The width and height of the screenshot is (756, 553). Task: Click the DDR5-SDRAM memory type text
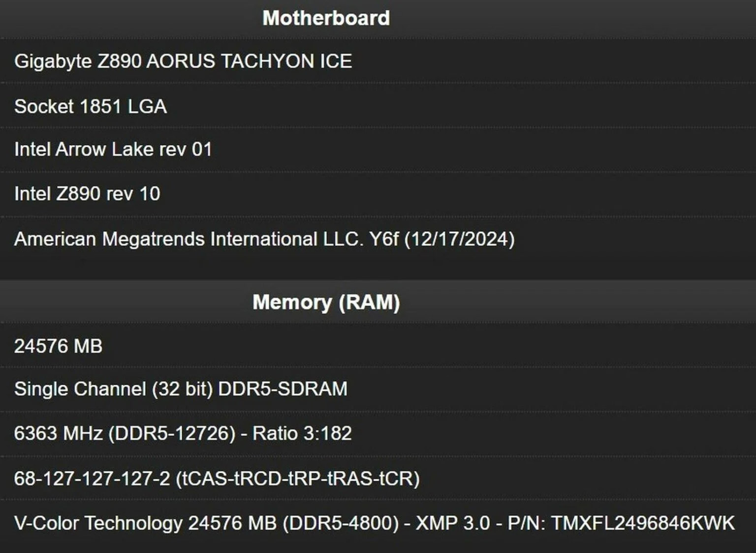(283, 389)
